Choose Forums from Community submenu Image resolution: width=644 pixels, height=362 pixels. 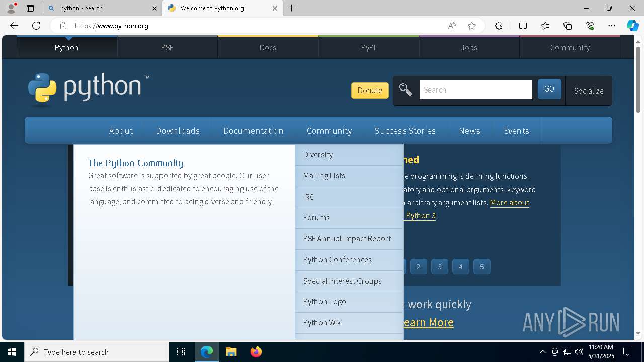coord(349,218)
